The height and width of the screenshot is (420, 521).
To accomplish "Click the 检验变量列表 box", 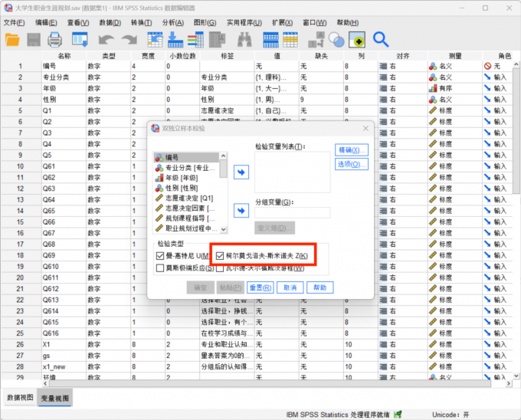I will (x=293, y=172).
